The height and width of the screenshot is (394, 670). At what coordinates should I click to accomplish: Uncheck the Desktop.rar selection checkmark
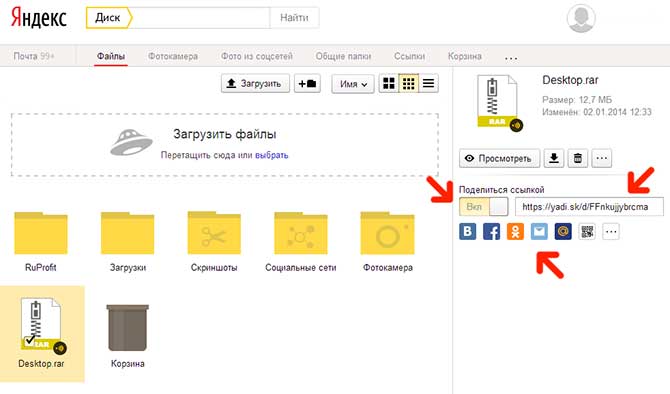point(30,340)
